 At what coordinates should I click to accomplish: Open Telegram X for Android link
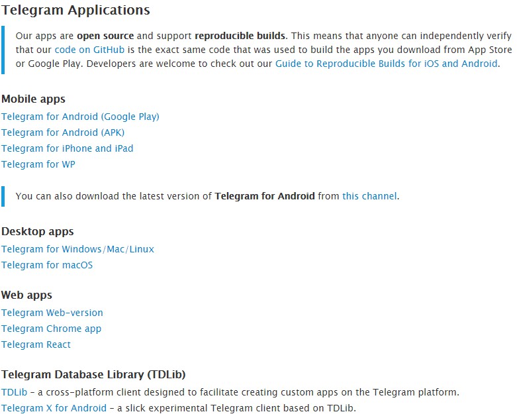54,408
